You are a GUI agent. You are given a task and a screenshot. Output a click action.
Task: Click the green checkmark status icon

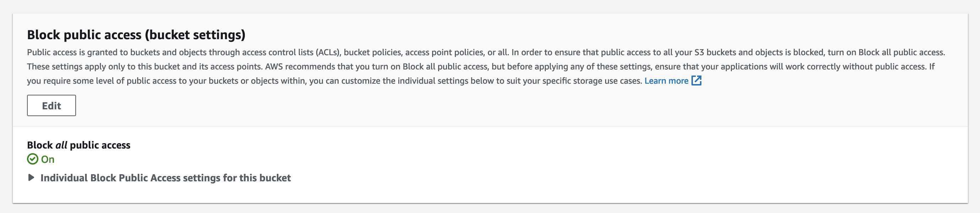pyautogui.click(x=33, y=159)
